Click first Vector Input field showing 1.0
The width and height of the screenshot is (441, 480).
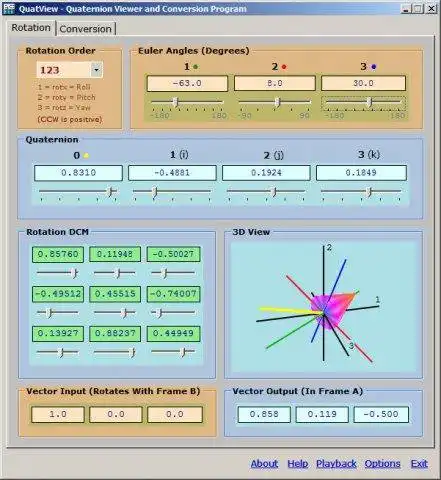click(58, 414)
